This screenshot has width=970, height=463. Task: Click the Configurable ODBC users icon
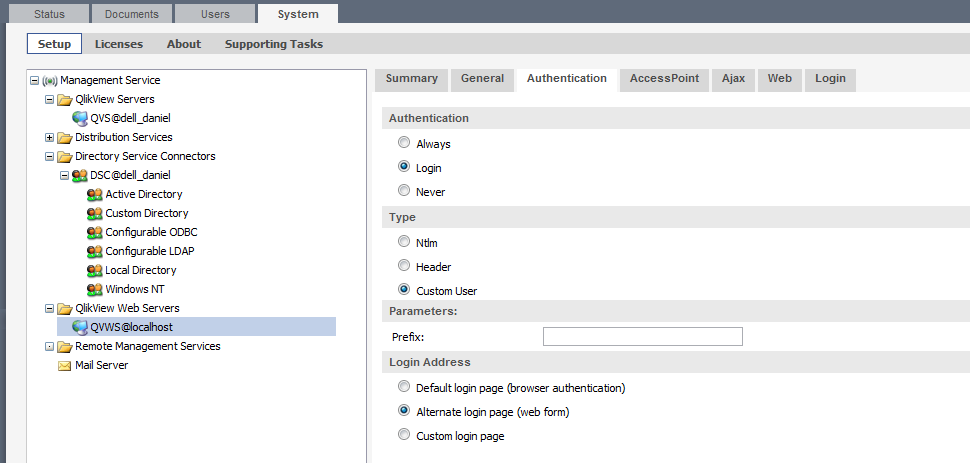95,233
